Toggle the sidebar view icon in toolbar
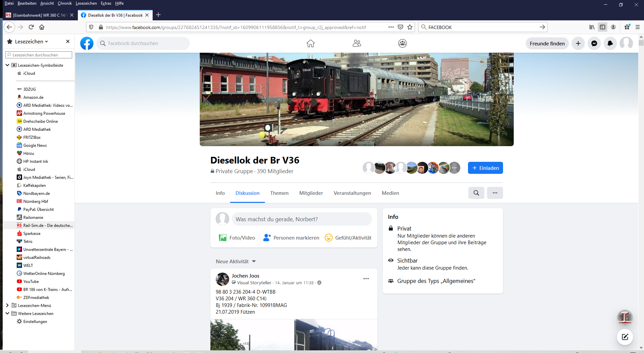The height and width of the screenshot is (353, 644). (603, 27)
